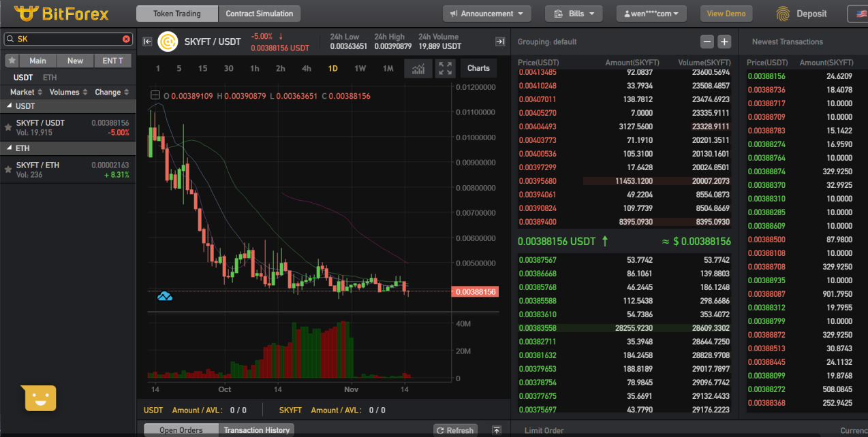The image size is (868, 437).
Task: Click the cloud icon on the chart
Action: [x=164, y=296]
